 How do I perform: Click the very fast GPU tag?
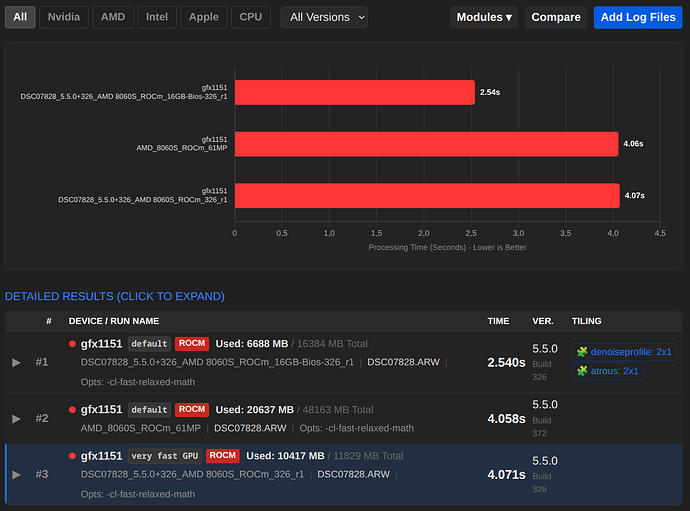pos(165,456)
